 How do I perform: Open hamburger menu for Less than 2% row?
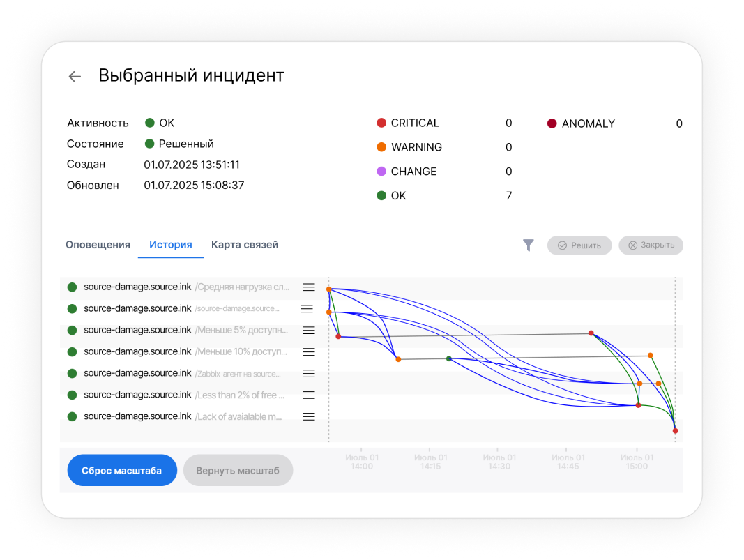(308, 395)
